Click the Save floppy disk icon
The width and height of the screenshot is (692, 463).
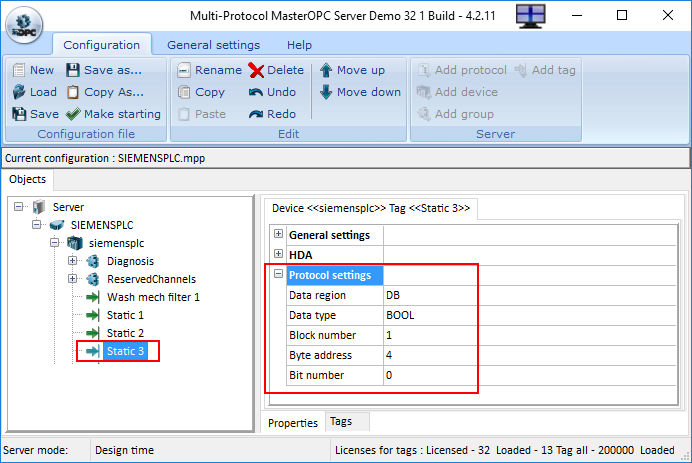19,114
